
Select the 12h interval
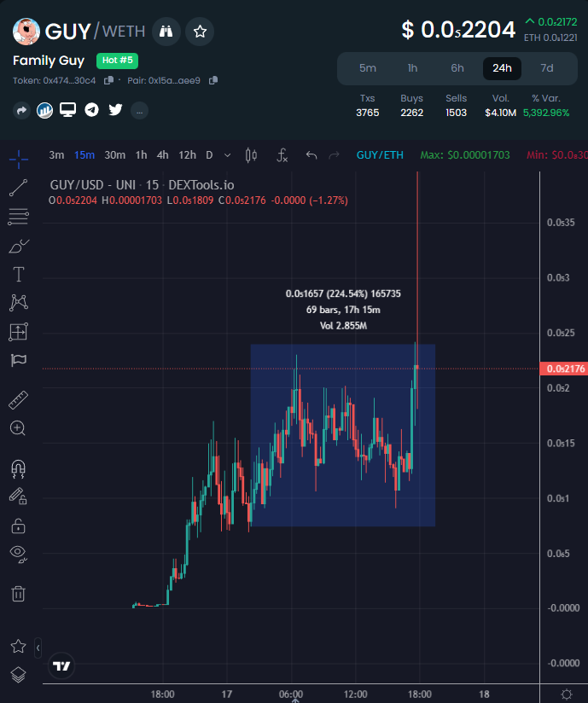(188, 155)
